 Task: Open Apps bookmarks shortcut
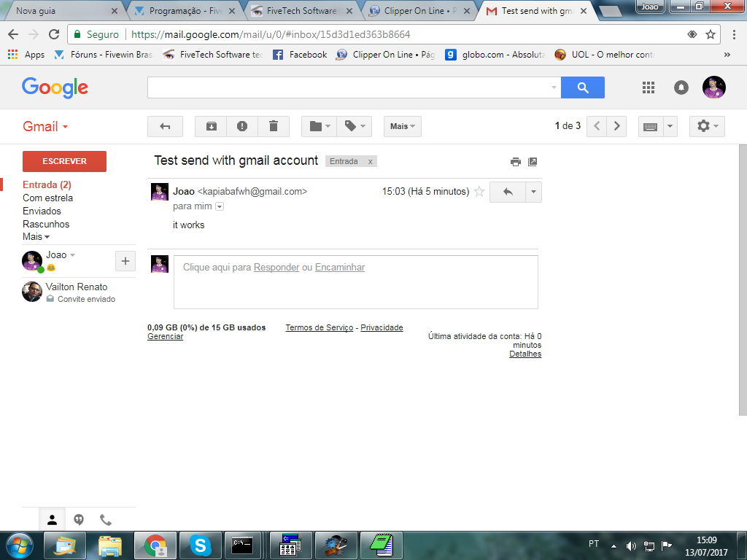click(26, 55)
